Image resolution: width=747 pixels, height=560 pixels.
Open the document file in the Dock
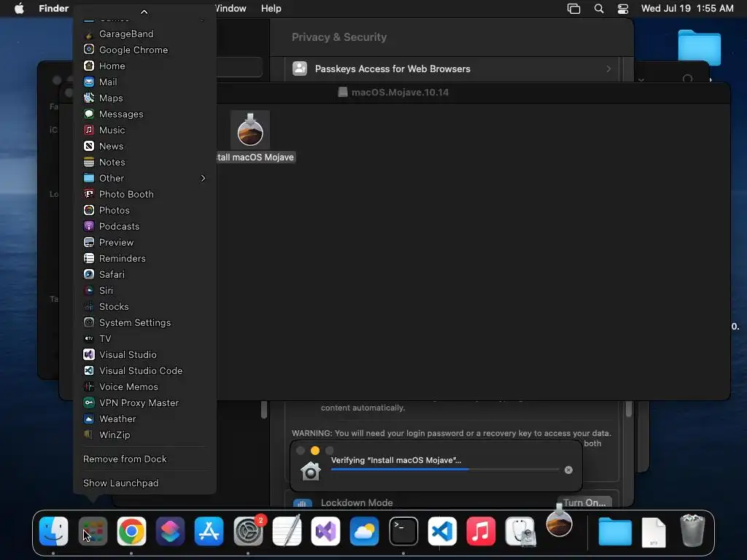(654, 532)
